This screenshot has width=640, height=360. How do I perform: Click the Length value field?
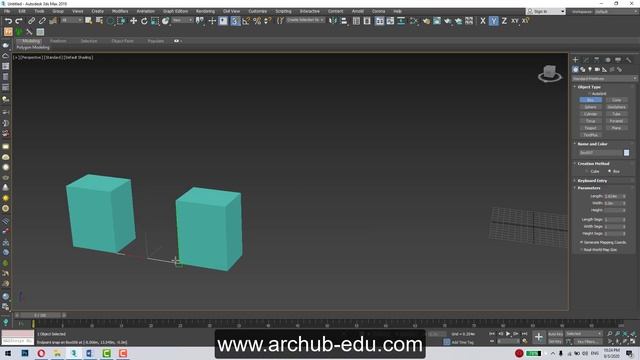coord(613,196)
